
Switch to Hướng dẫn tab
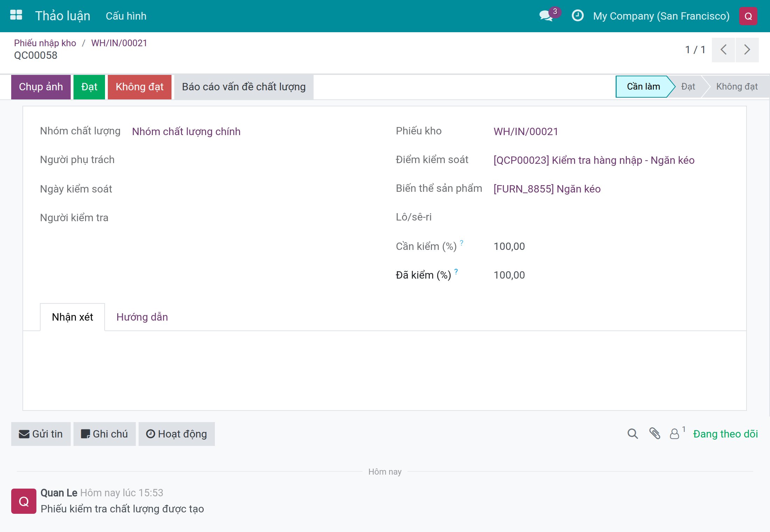(142, 317)
